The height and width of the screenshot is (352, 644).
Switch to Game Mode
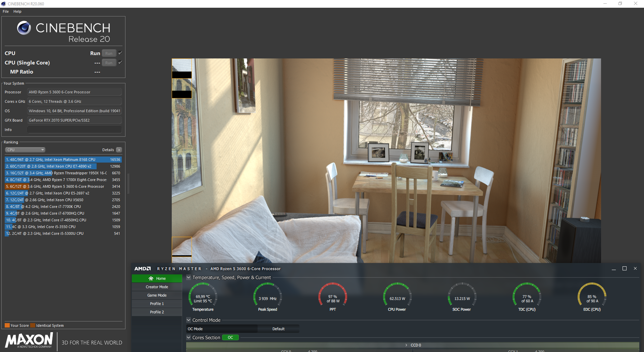click(x=157, y=295)
